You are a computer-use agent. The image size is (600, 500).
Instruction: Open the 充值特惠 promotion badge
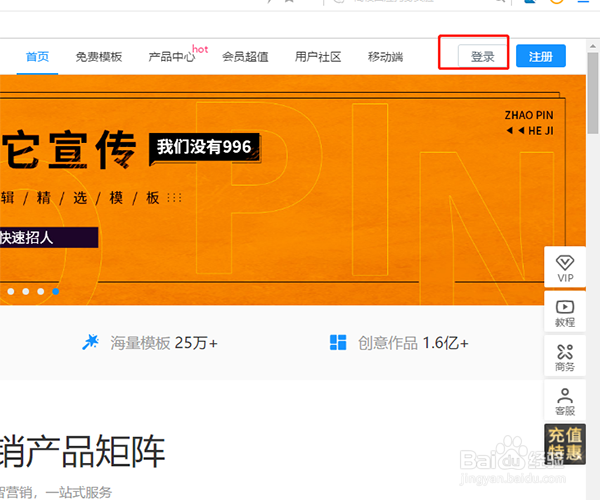[x=565, y=444]
